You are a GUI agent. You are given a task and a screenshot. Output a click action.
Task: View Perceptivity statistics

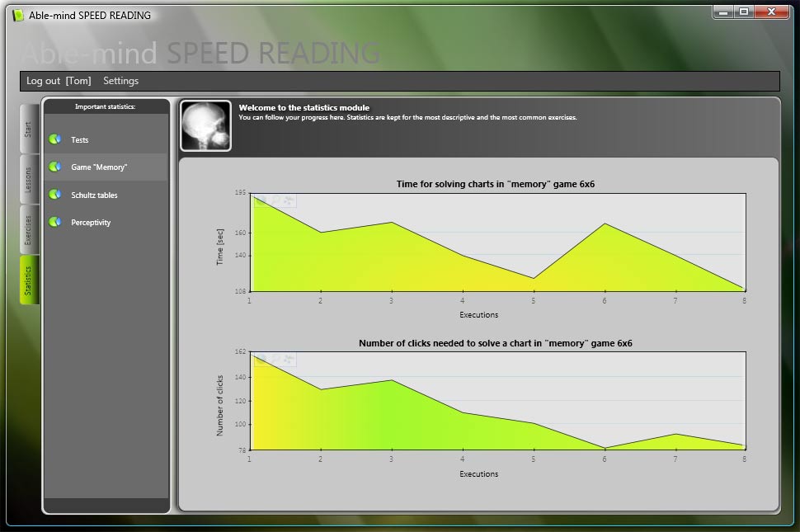(106, 223)
